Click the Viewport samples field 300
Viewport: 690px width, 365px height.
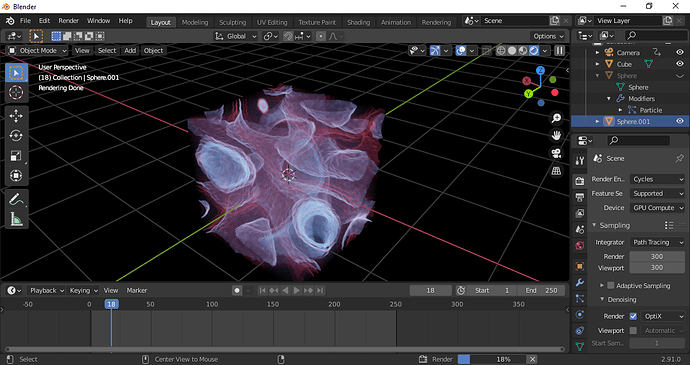coord(657,268)
